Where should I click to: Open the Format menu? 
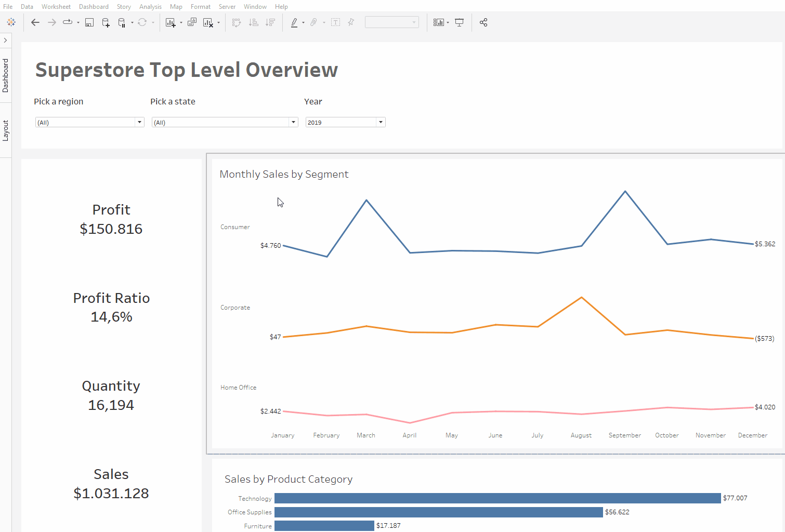click(201, 7)
